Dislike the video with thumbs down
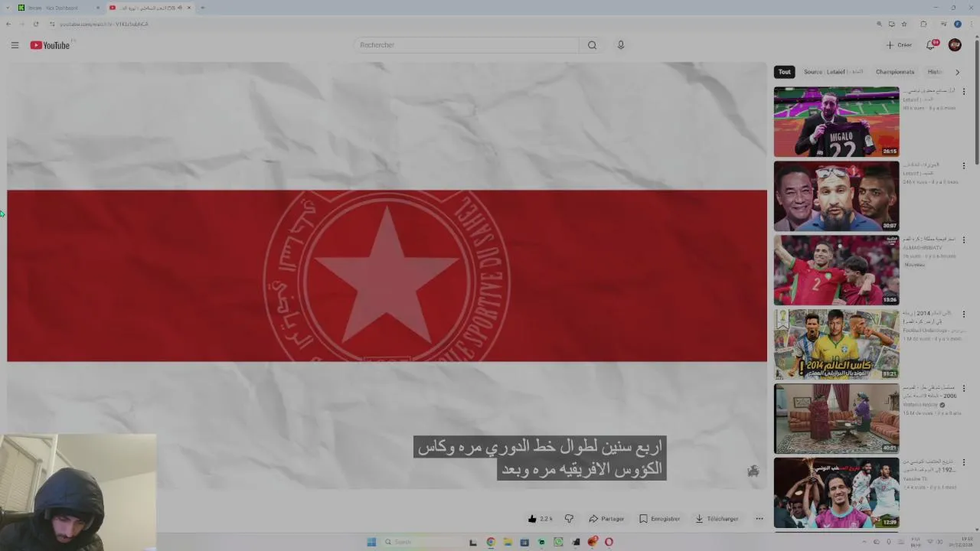 [x=569, y=519]
